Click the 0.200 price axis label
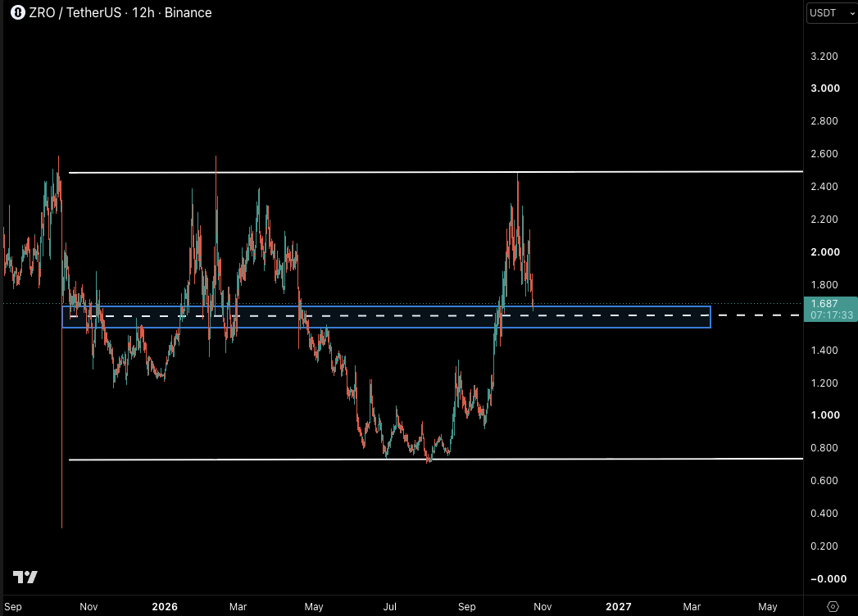 coord(824,546)
